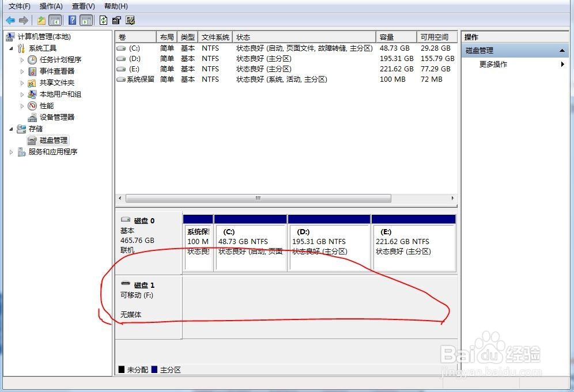Viewport: 574px width, 392px height.
Task: Expand the 服务和应用程序 node
Action: (11, 152)
